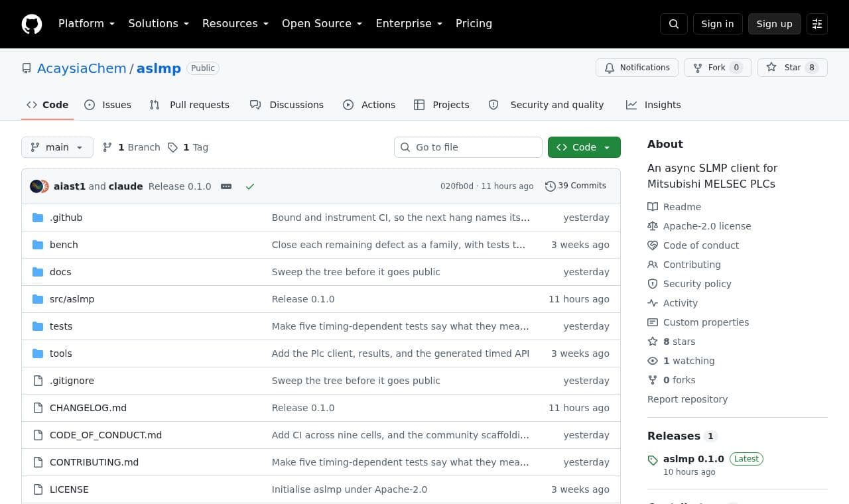Click the aslmp 0.1.0 release tag
The height and width of the screenshot is (504, 849).
coord(693,459)
